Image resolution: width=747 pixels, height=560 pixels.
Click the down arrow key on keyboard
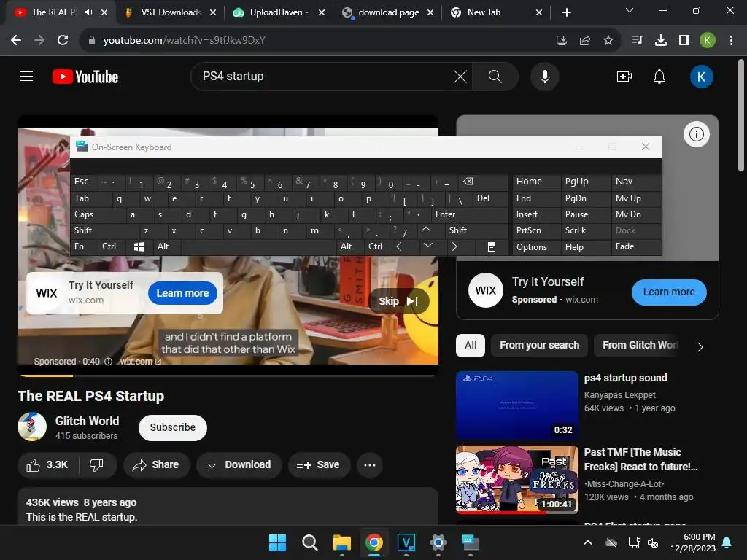pos(428,246)
